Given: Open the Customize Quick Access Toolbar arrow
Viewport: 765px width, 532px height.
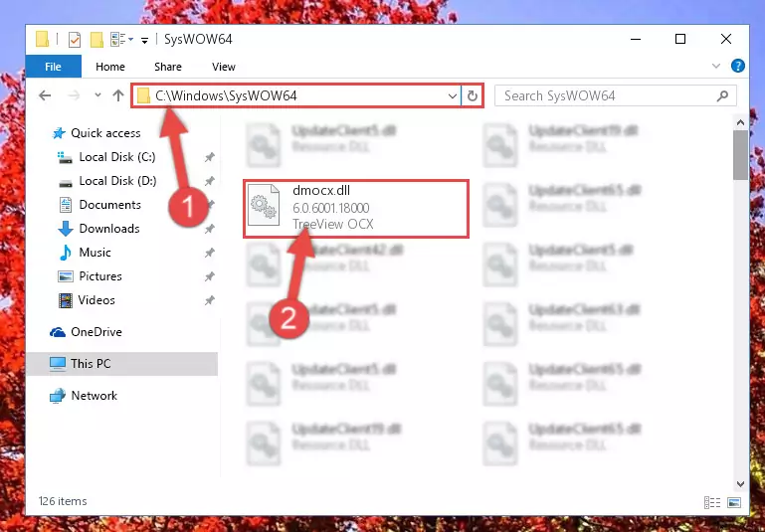Looking at the screenshot, I should (x=144, y=40).
